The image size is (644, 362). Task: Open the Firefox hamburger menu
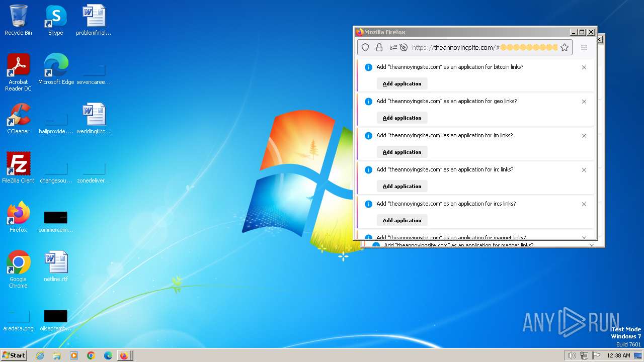[x=584, y=47]
